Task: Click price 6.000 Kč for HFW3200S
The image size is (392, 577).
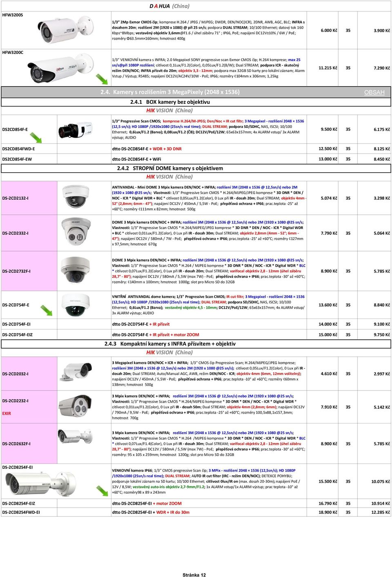Action: (329, 31)
